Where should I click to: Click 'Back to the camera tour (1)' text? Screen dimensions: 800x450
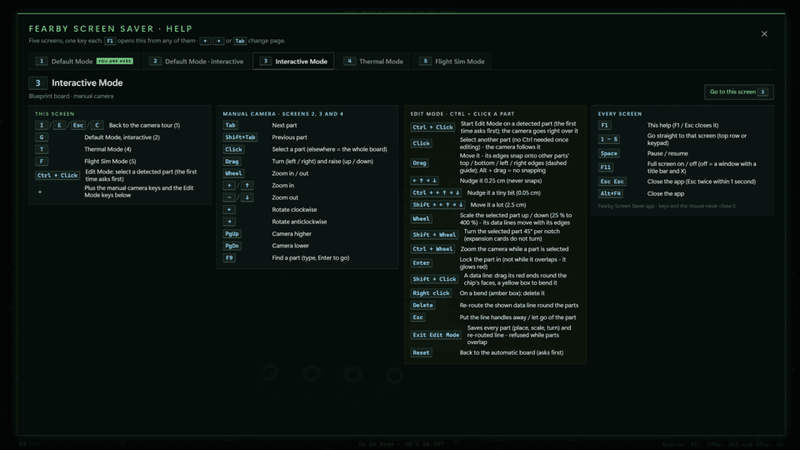click(144, 125)
